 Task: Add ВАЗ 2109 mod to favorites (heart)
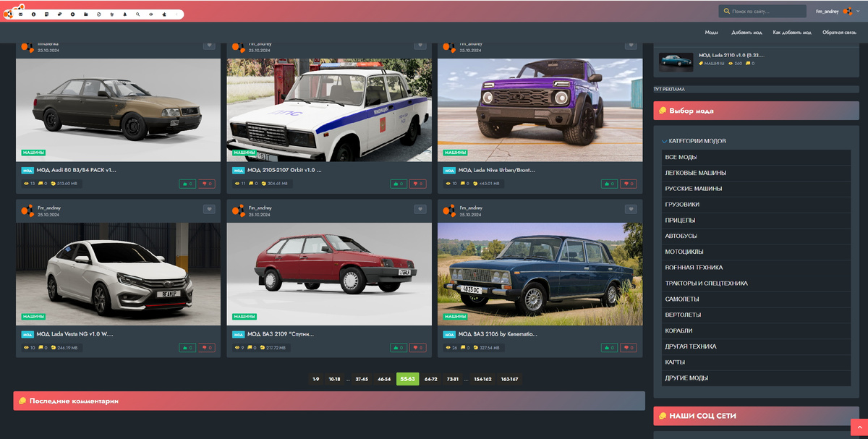tap(420, 210)
